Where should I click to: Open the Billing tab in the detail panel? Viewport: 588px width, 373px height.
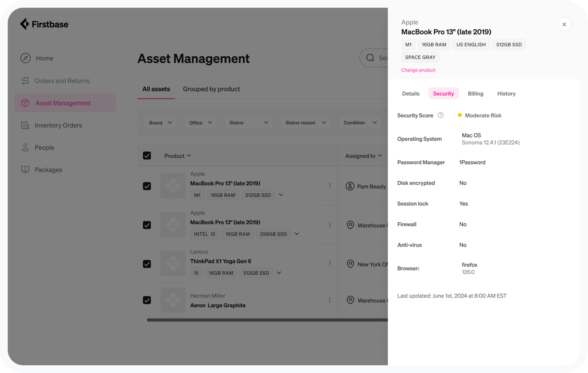pos(475,93)
